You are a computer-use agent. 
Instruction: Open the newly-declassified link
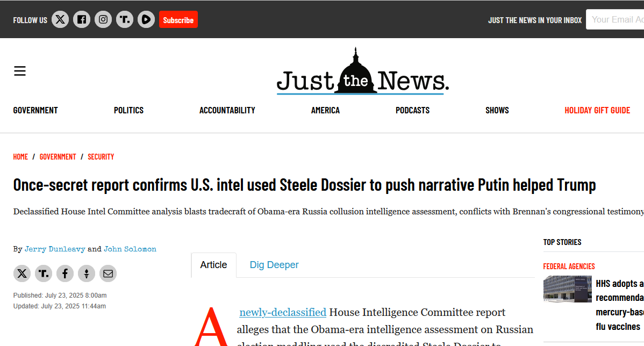pyautogui.click(x=283, y=312)
